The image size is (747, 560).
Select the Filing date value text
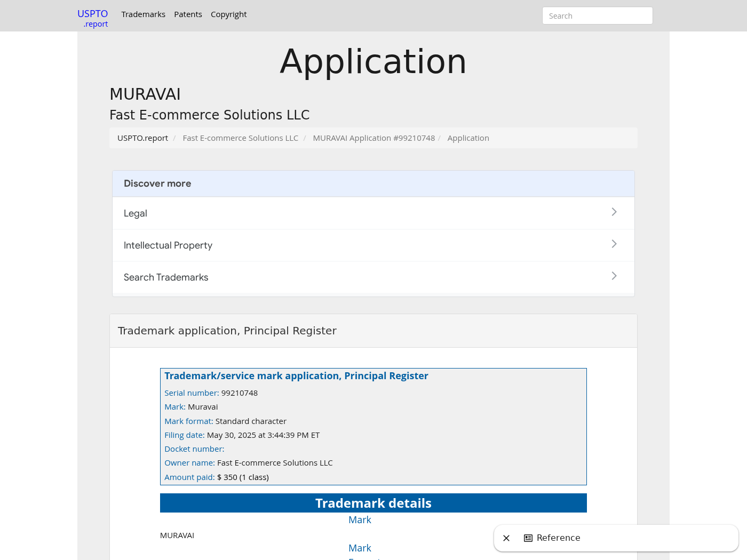pos(263,435)
